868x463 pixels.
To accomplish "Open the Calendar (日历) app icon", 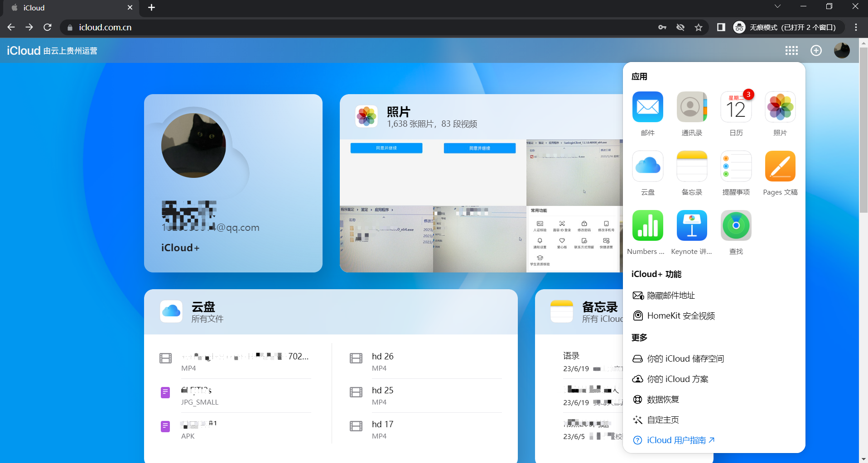I will click(x=736, y=107).
